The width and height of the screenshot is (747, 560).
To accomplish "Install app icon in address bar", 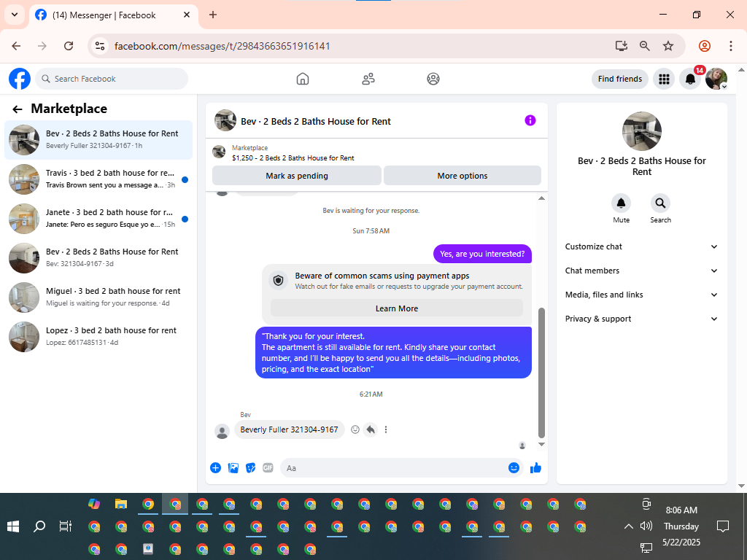I will click(622, 46).
